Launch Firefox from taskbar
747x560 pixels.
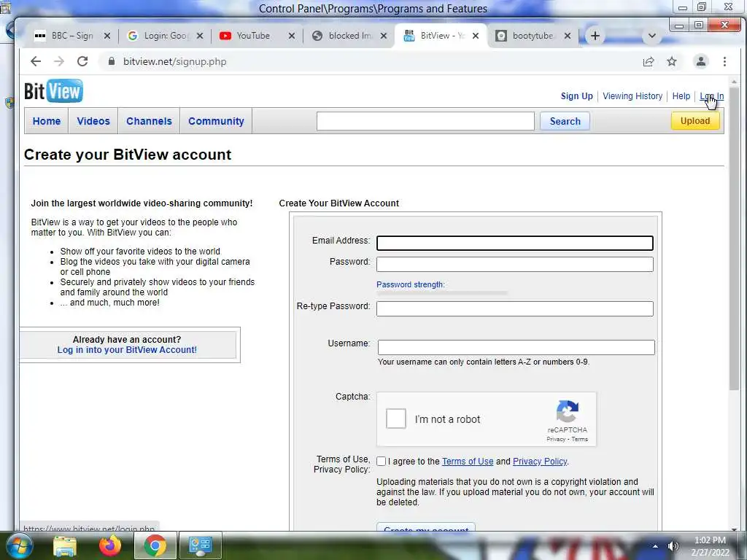click(x=110, y=545)
